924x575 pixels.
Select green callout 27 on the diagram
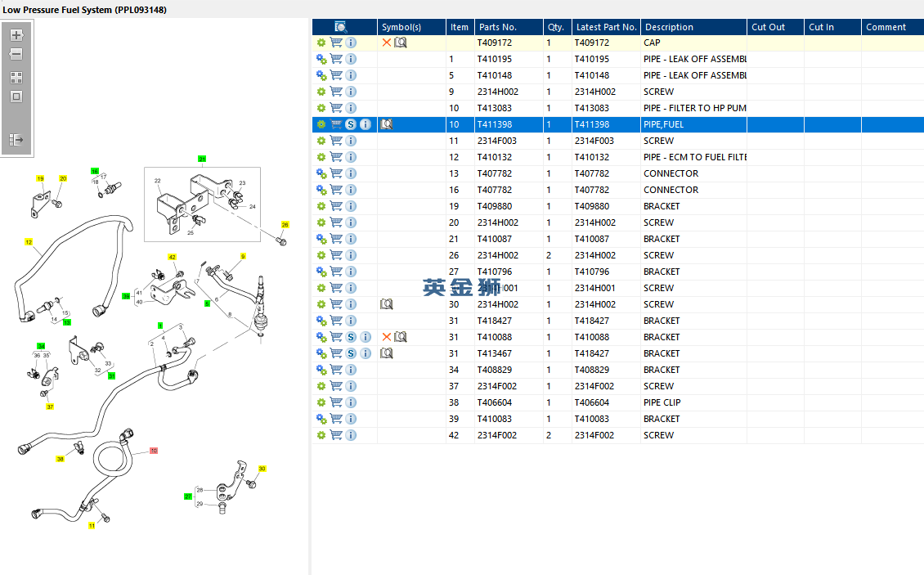coord(188,496)
